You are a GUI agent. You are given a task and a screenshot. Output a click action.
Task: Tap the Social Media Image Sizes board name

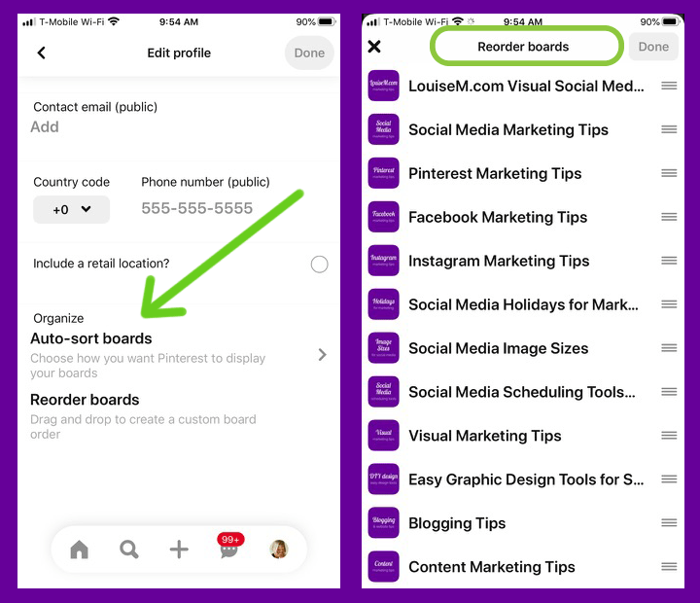pos(498,348)
